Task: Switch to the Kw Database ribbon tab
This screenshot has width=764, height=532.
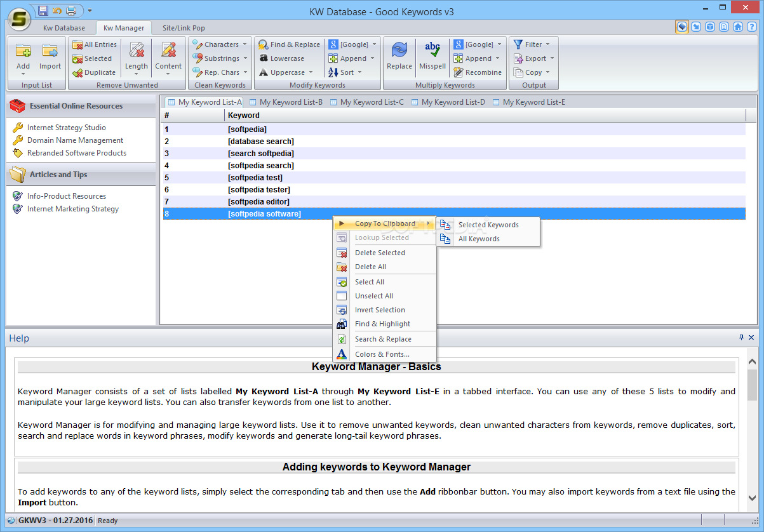Action: click(x=64, y=28)
